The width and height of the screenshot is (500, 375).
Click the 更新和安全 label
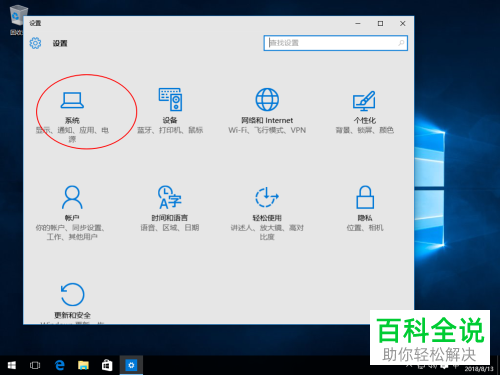pos(72,315)
